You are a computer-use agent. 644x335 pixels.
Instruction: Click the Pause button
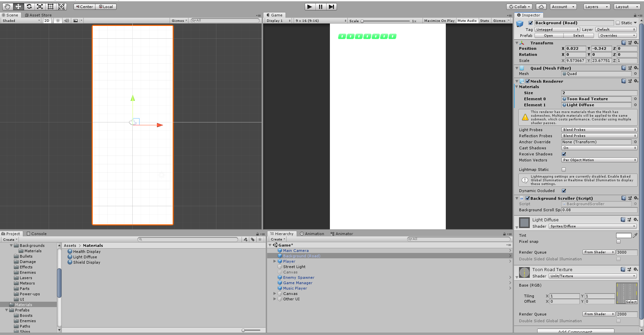(320, 7)
